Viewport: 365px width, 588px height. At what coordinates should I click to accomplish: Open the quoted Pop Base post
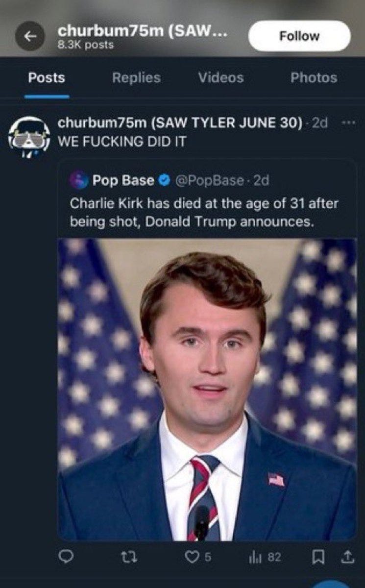196,211
